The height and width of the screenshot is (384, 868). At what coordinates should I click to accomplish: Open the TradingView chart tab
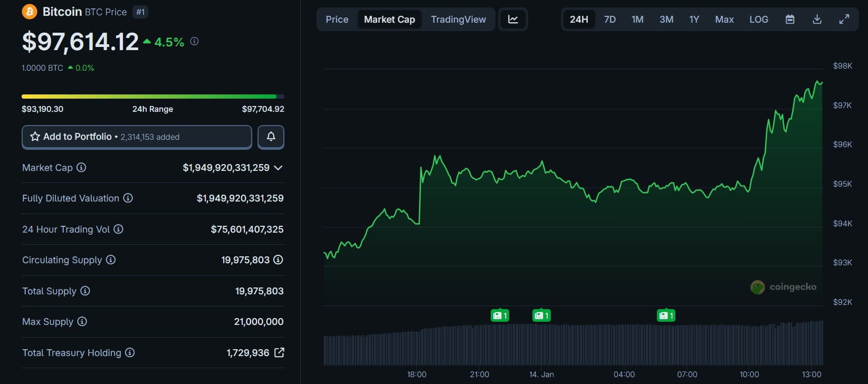(x=458, y=20)
